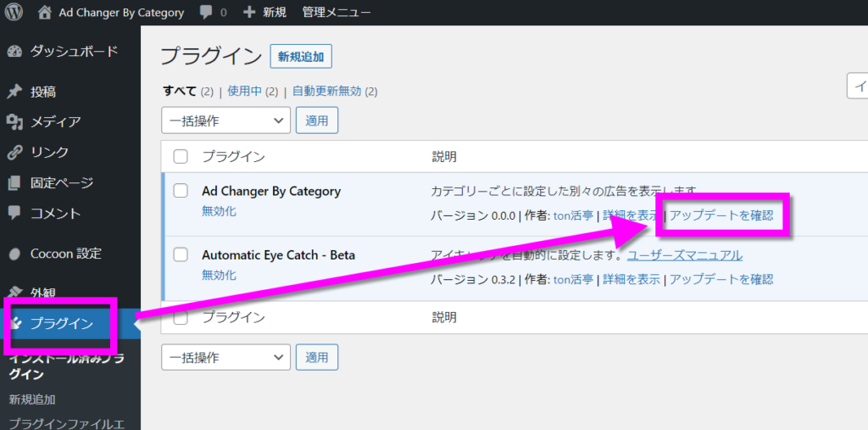
Task: Click the top 適用 button
Action: (317, 120)
